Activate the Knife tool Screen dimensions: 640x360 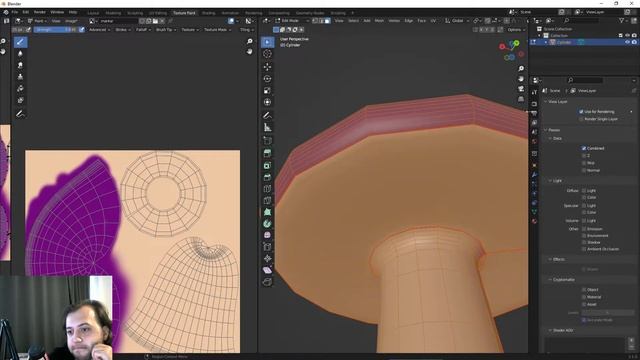(267, 200)
